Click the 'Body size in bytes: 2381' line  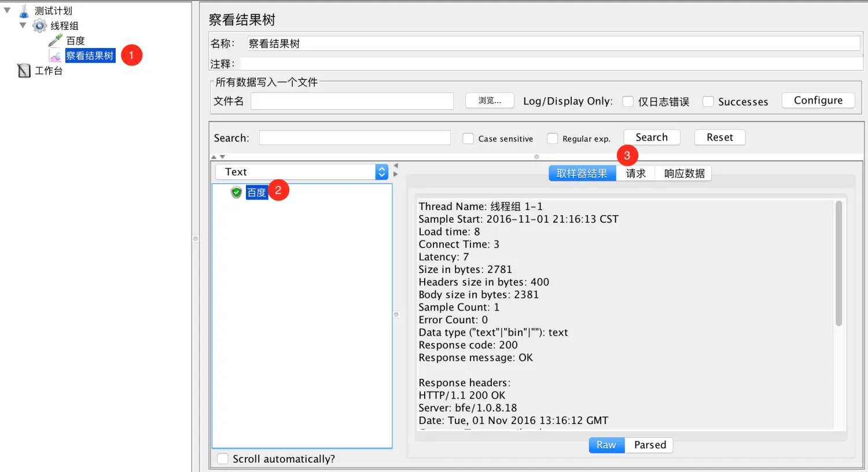point(479,295)
